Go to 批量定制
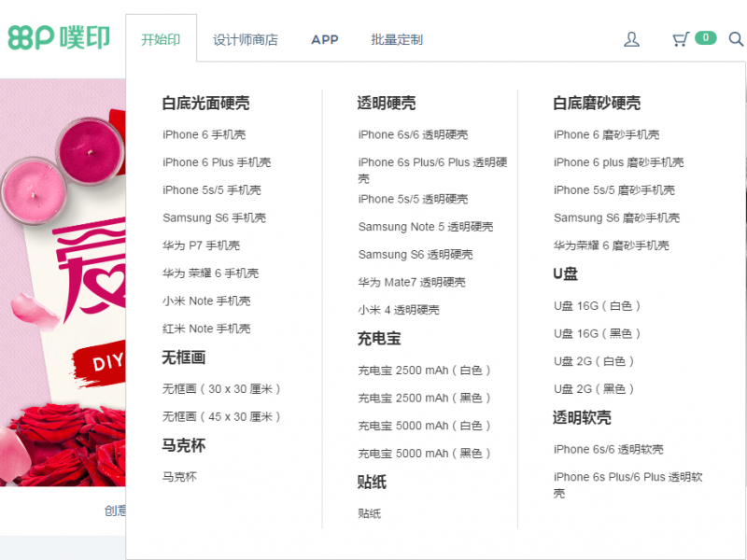The height and width of the screenshot is (560, 747). click(x=397, y=39)
